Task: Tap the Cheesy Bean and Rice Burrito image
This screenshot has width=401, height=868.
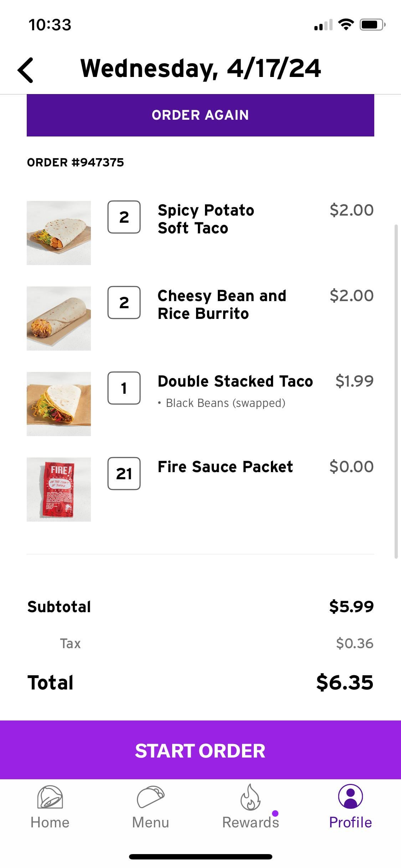Action: [x=59, y=319]
